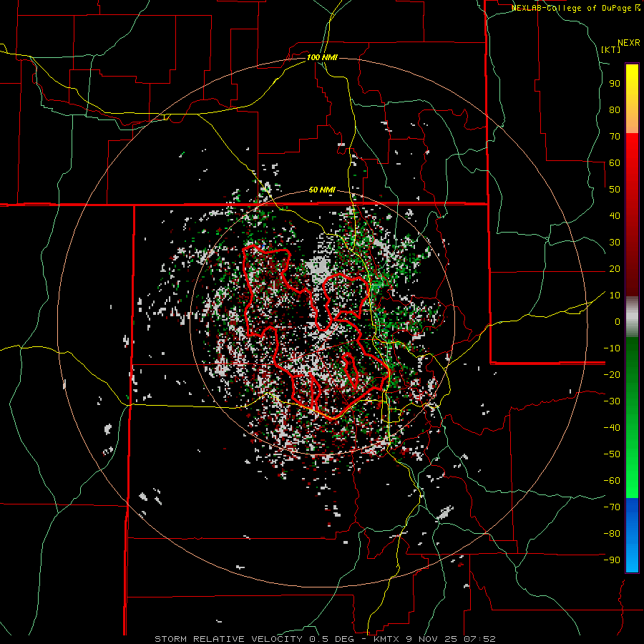Click the 70 value on velocity scale

[615, 137]
